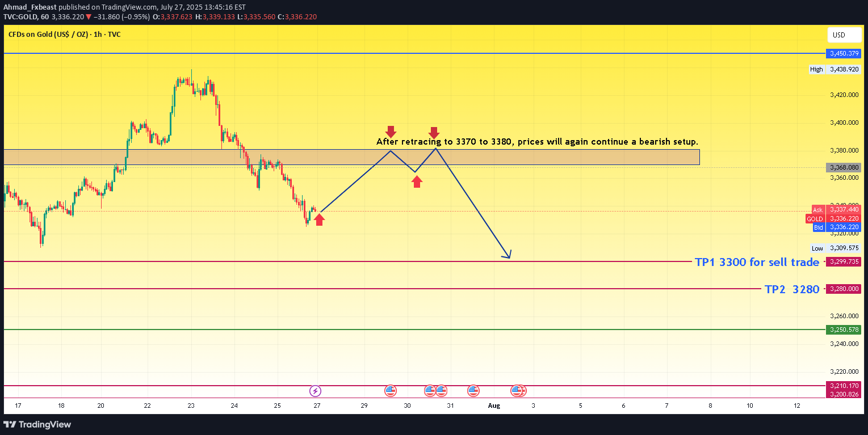Image resolution: width=868 pixels, height=435 pixels.
Task: Click the 3,220.000 price axis value
Action: pos(844,371)
